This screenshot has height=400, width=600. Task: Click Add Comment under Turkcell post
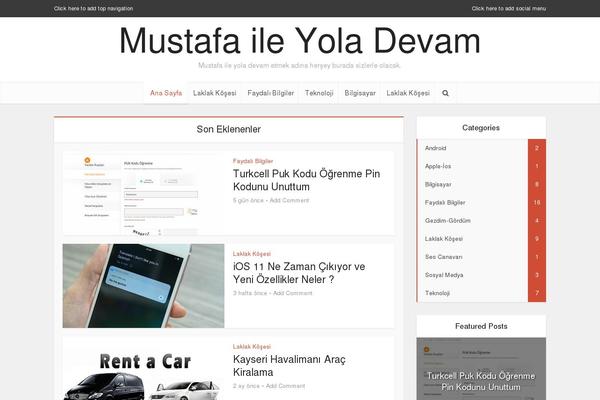tap(289, 200)
